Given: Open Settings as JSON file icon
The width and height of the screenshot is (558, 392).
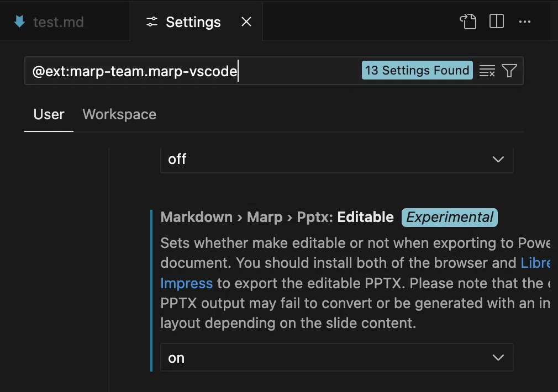Looking at the screenshot, I should click(x=468, y=22).
